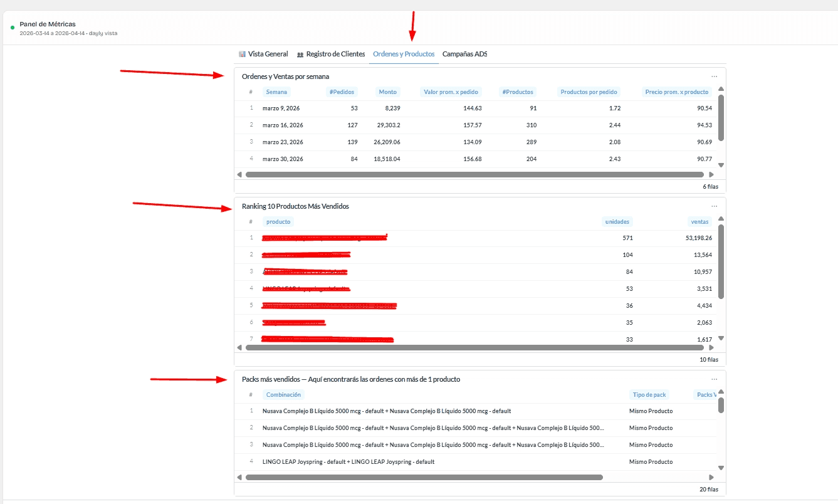Click scroll-down arrow in Packs más vendidos table
The width and height of the screenshot is (838, 504).
tap(721, 468)
